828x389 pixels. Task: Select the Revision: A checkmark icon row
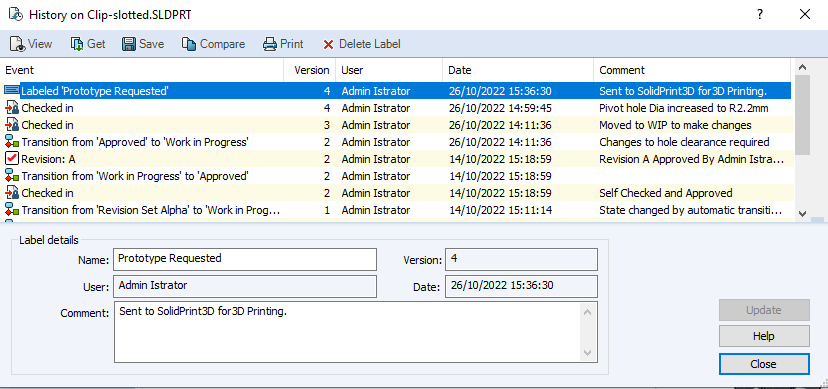click(x=397, y=159)
